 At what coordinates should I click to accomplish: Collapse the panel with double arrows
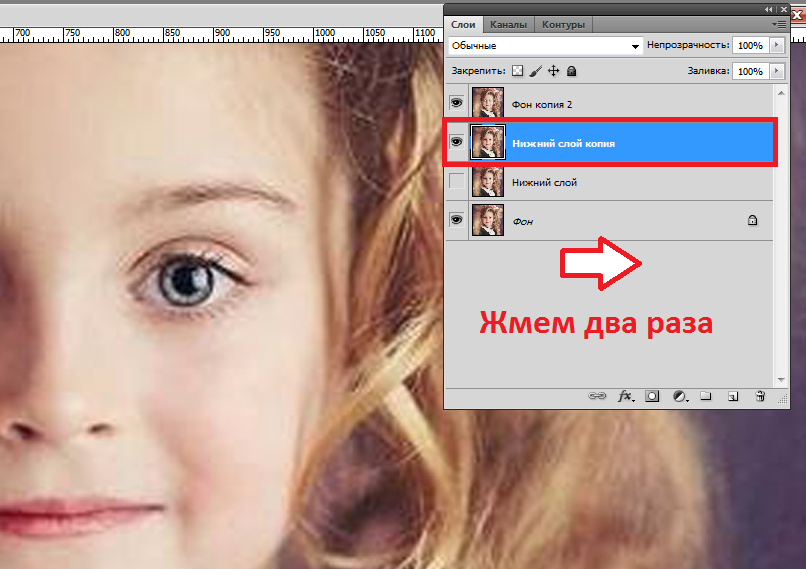pos(768,9)
